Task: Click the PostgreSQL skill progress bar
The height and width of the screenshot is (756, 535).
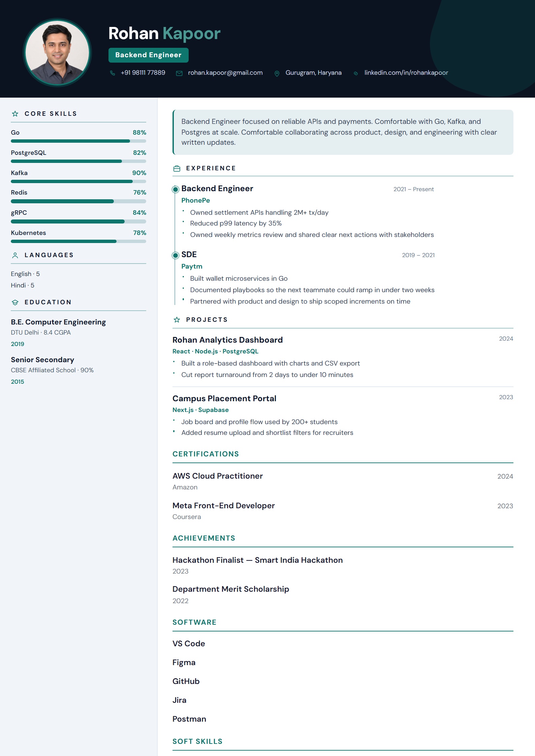Action: pyautogui.click(x=78, y=161)
